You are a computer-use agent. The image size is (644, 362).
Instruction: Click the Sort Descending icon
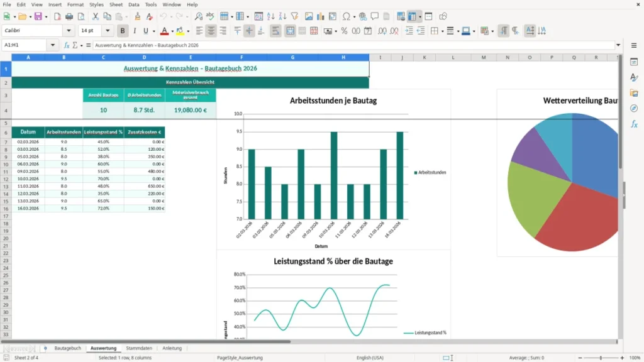coord(282,16)
